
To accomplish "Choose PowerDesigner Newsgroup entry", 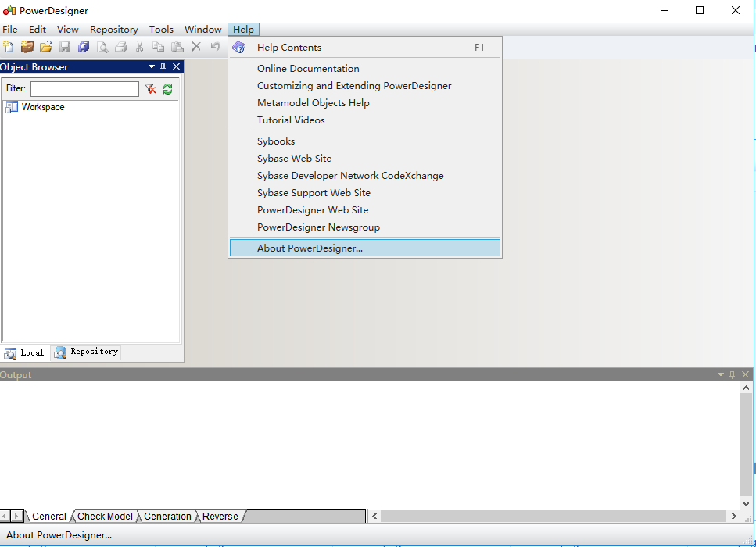I will click(x=365, y=227).
